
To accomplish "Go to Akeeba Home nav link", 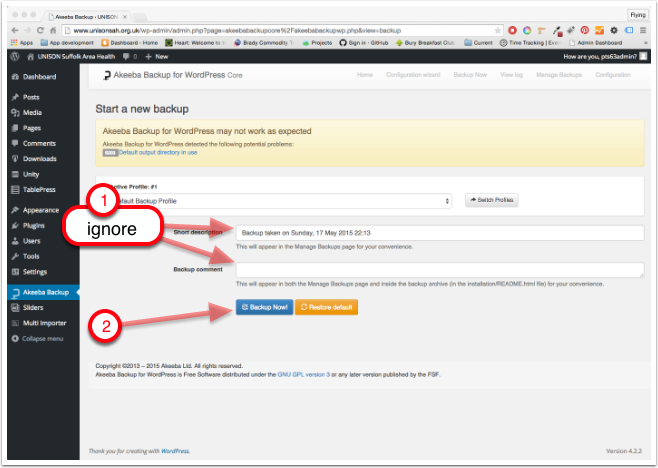I will pyautogui.click(x=365, y=75).
